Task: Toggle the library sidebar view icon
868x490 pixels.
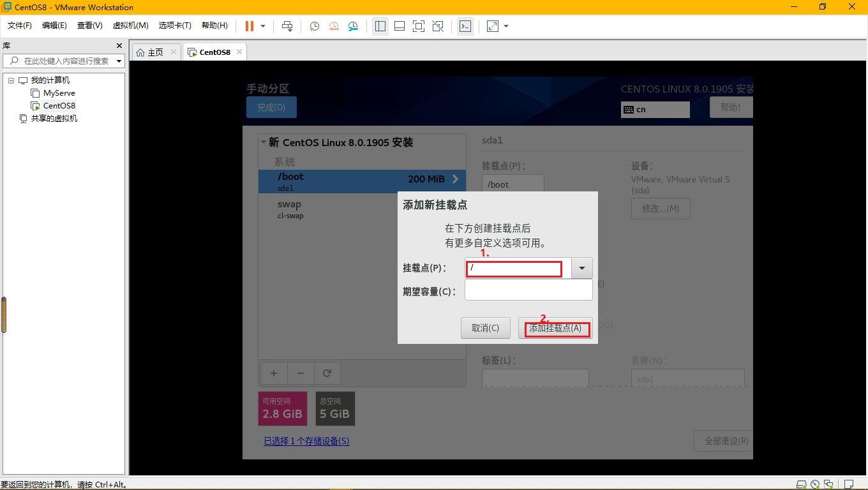Action: coord(380,26)
